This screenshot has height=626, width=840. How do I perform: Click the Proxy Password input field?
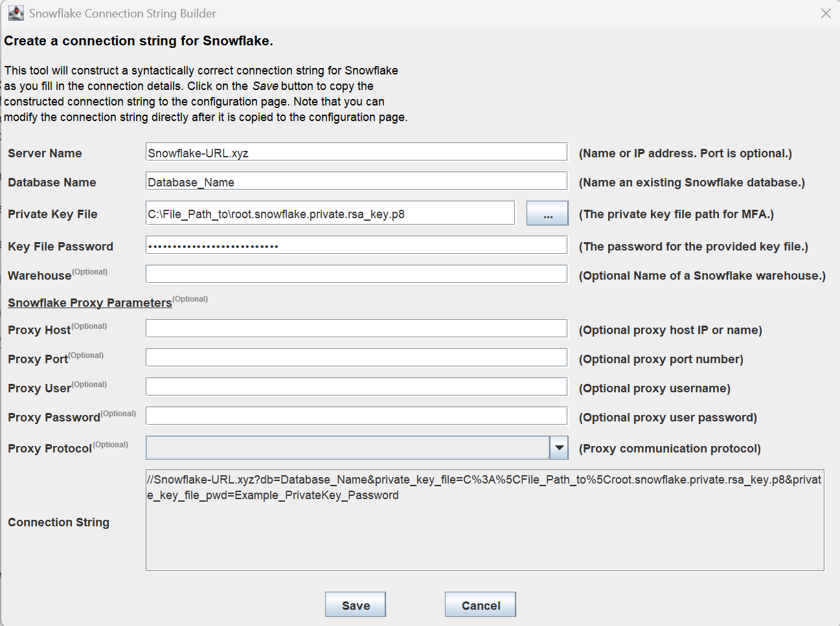point(356,416)
